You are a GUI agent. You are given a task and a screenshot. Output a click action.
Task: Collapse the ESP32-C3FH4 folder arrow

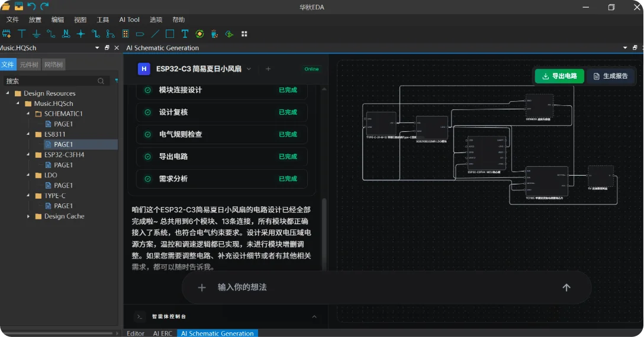point(28,155)
